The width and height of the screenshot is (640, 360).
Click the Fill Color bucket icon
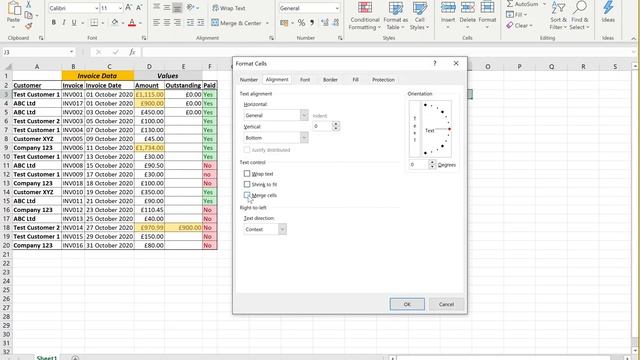pyautogui.click(x=115, y=23)
